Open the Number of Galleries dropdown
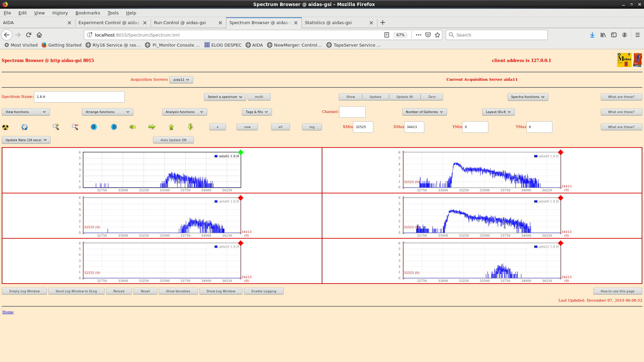Image resolution: width=644 pixels, height=362 pixels. tap(424, 112)
